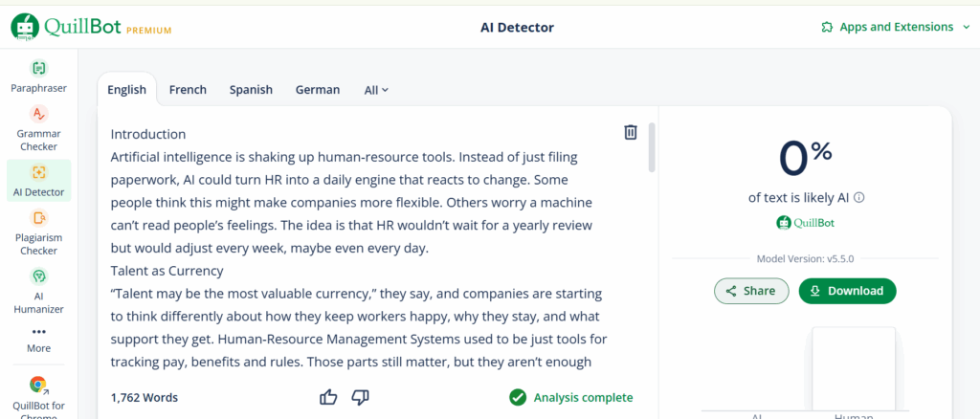Image resolution: width=980 pixels, height=419 pixels.
Task: Switch to the German tab
Action: pos(318,90)
